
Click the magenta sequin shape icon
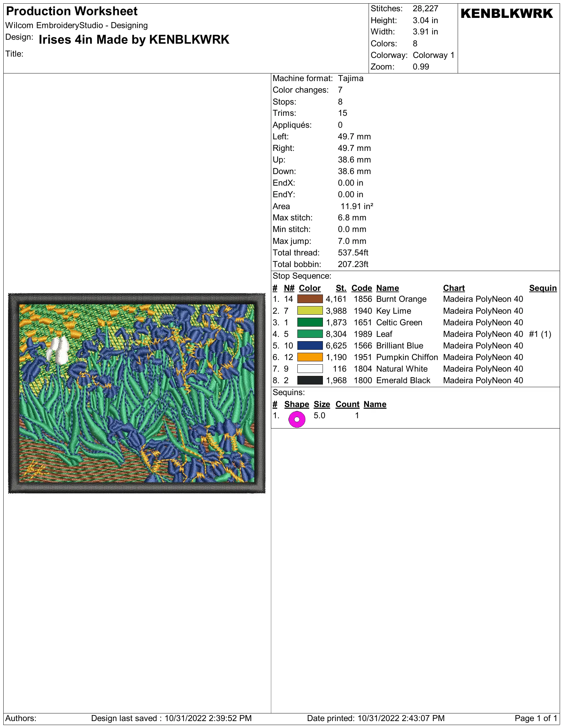[297, 419]
